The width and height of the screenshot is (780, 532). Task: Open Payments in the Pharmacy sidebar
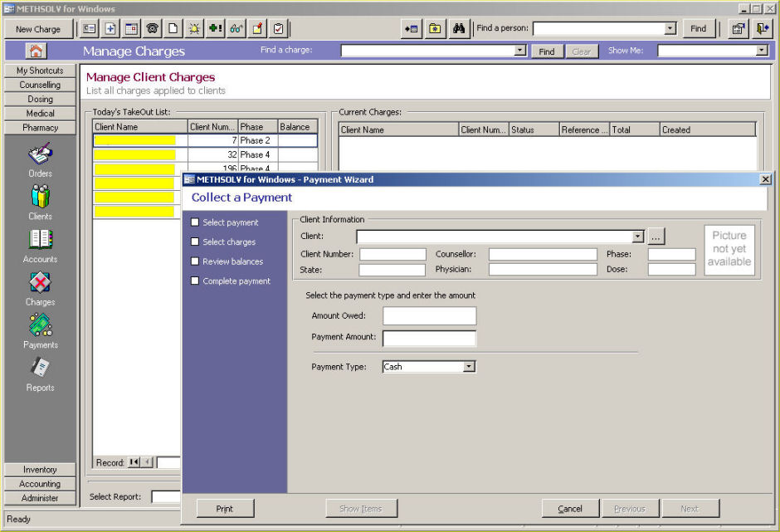click(41, 332)
